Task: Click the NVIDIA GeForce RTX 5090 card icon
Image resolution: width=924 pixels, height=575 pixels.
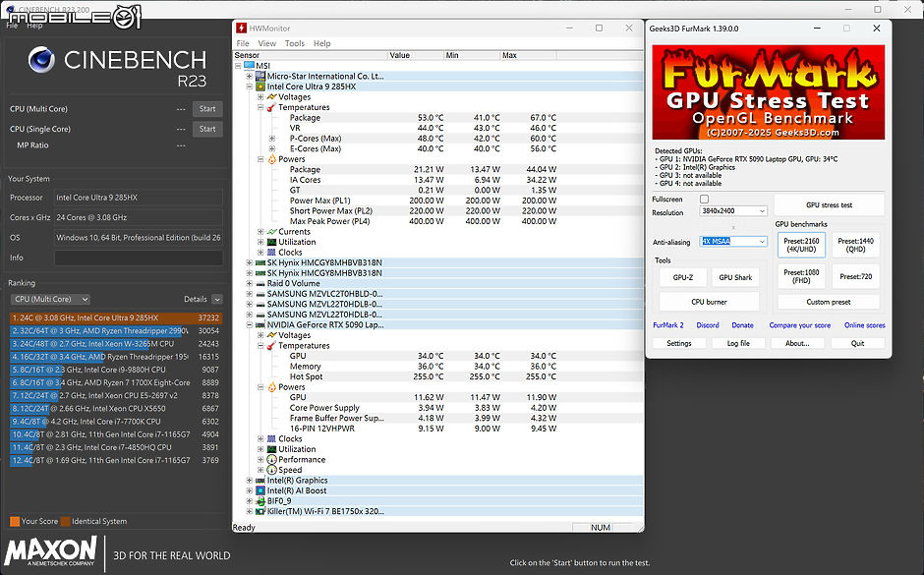Action: [x=260, y=324]
